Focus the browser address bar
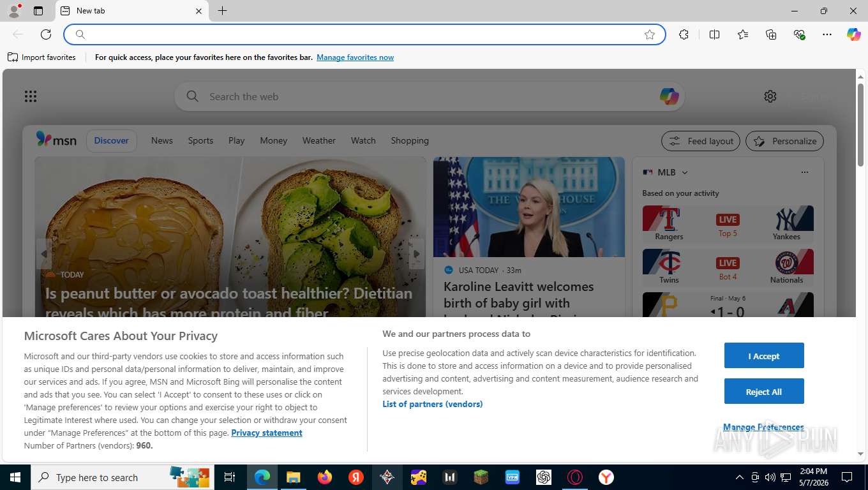Viewport: 868px width, 490px height. click(364, 34)
